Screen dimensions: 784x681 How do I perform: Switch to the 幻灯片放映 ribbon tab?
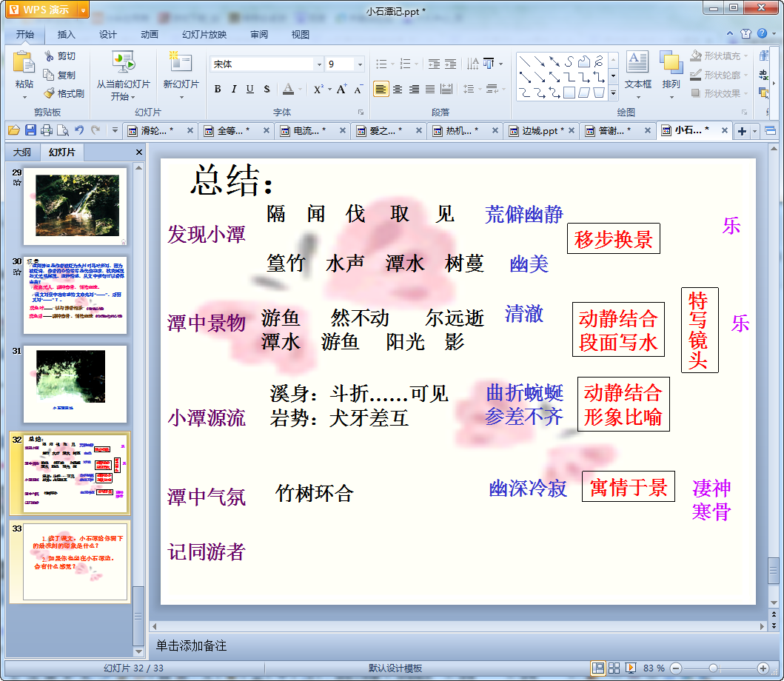[204, 35]
